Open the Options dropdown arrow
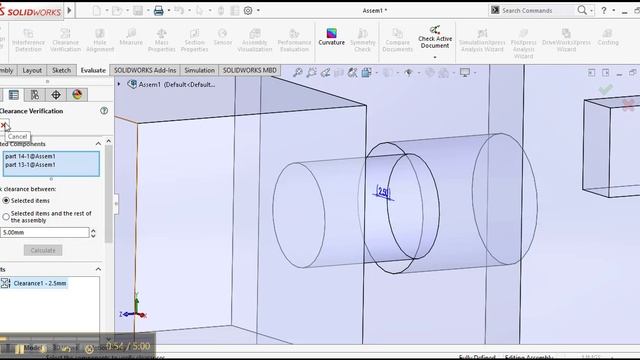Image resolution: width=640 pixels, height=360 pixels. 258,11
